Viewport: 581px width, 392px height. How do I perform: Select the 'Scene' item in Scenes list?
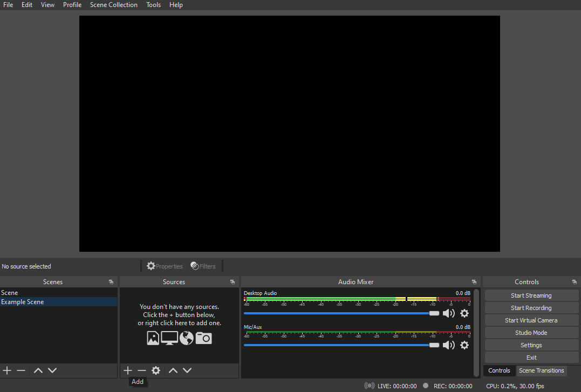59,293
